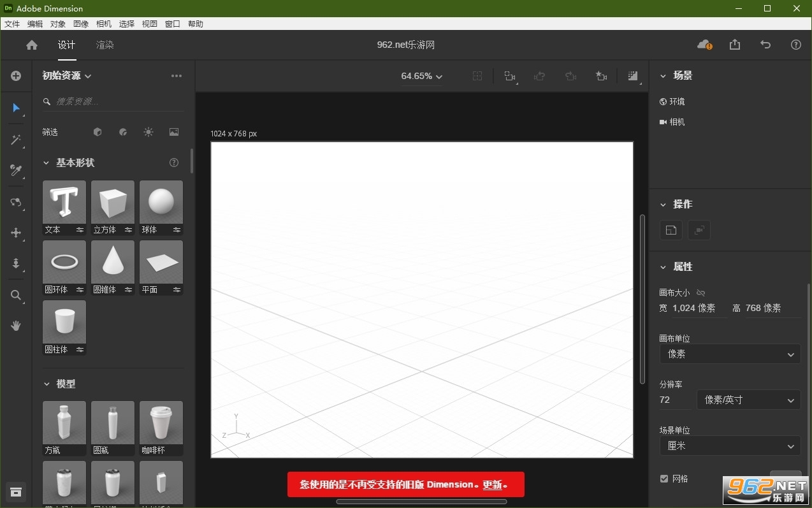The height and width of the screenshot is (508, 812).
Task: Toggle the canvas size aspect lock link icon
Action: [x=701, y=293]
